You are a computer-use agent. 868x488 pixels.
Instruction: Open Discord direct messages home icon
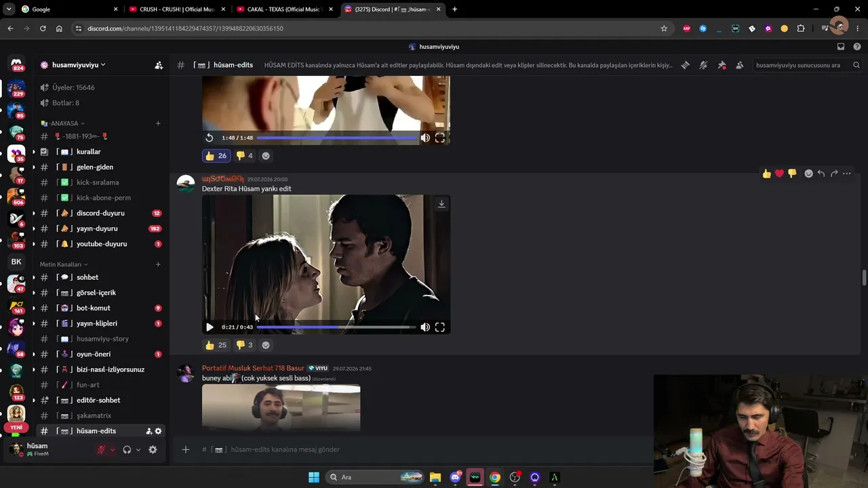point(16,64)
